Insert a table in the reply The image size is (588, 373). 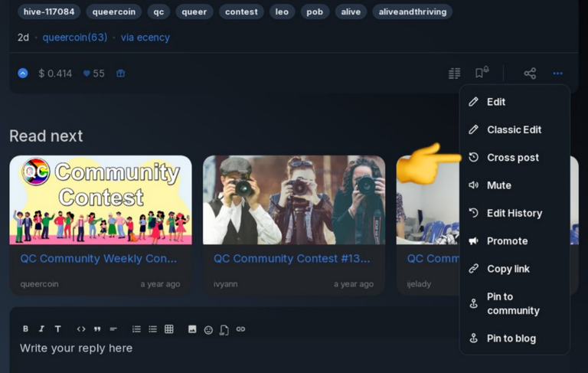[x=169, y=329]
